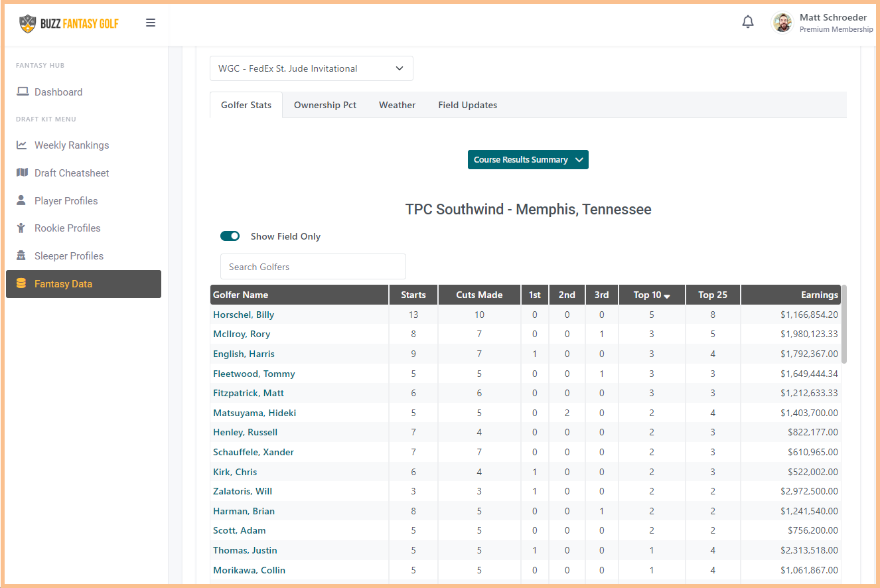The image size is (880, 588).
Task: Click earnings value $1,980,123.33
Action: (x=809, y=334)
